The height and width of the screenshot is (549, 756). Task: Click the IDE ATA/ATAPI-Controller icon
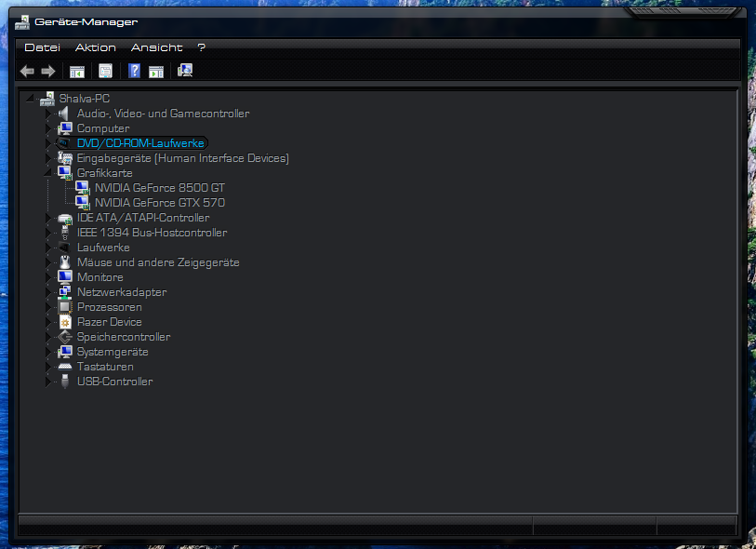click(x=64, y=218)
